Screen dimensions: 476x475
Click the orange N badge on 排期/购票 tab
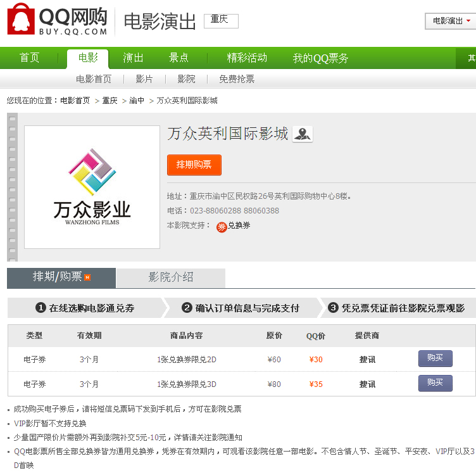[x=87, y=277]
